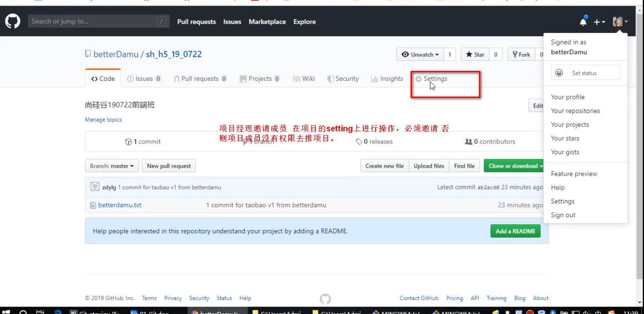
Task: View the 1 commit history
Action: tap(143, 142)
